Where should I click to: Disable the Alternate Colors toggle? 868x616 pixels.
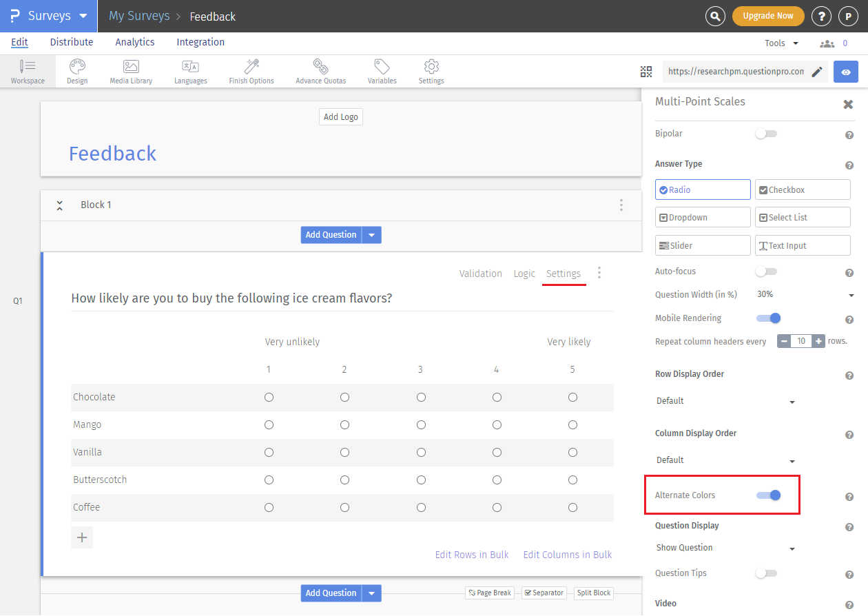(768, 495)
